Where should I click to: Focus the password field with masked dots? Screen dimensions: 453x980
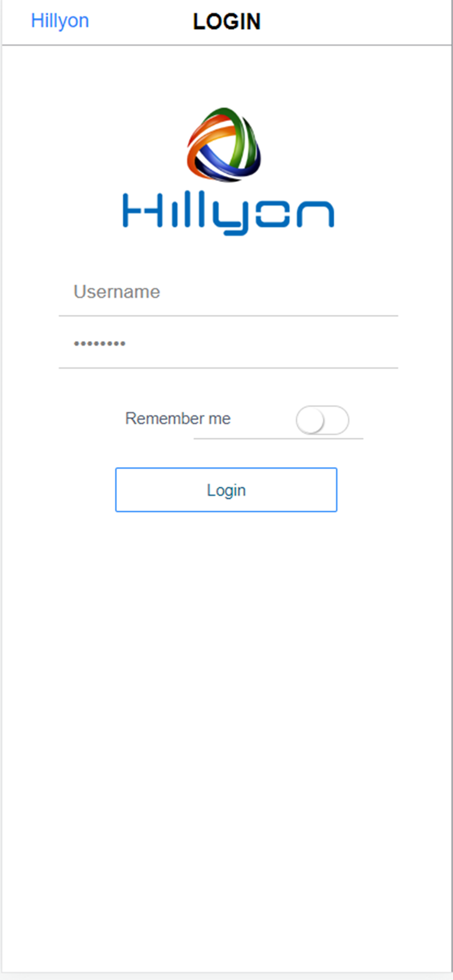(228, 343)
